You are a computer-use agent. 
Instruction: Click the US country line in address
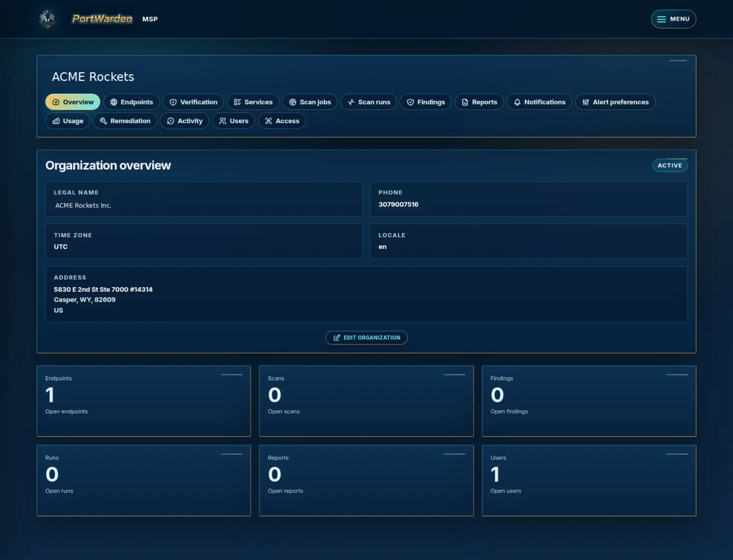point(58,310)
